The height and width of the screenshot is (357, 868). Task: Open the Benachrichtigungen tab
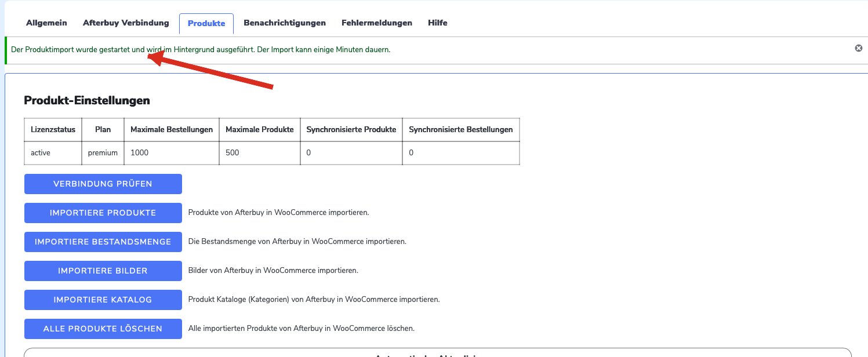285,23
